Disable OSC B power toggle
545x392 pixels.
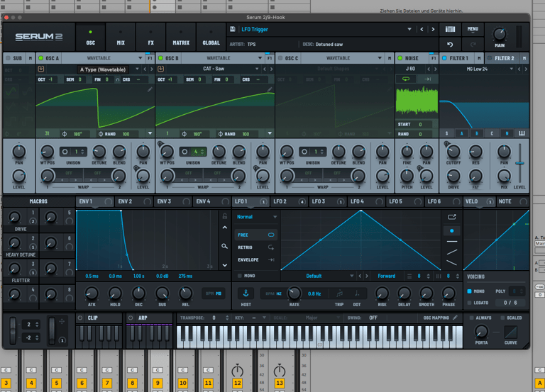tap(160, 58)
